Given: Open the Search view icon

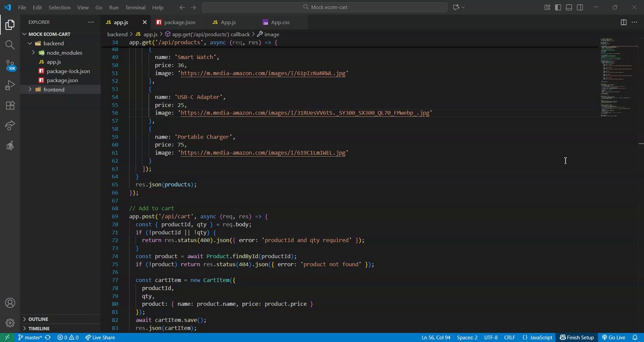Looking at the screenshot, I should coord(10,45).
